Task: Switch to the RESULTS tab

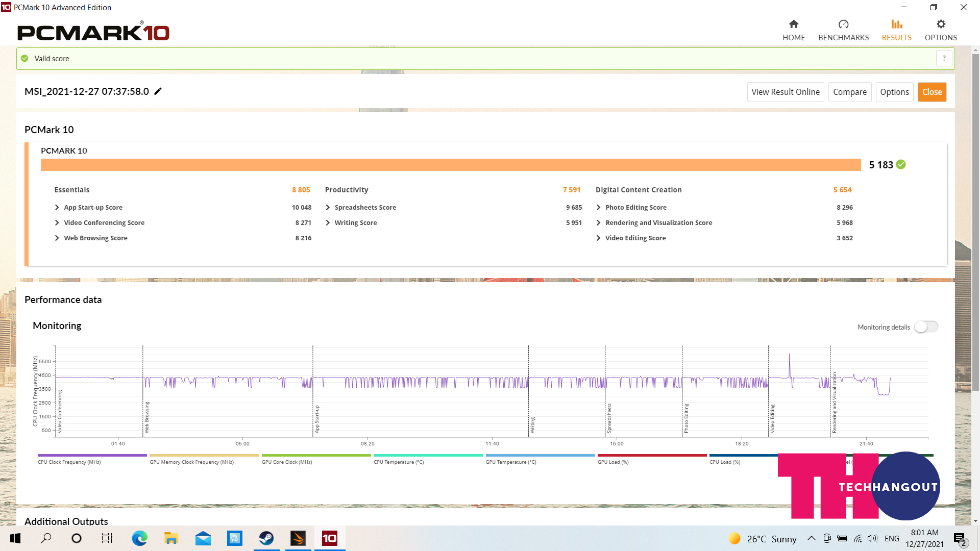Action: point(896,31)
